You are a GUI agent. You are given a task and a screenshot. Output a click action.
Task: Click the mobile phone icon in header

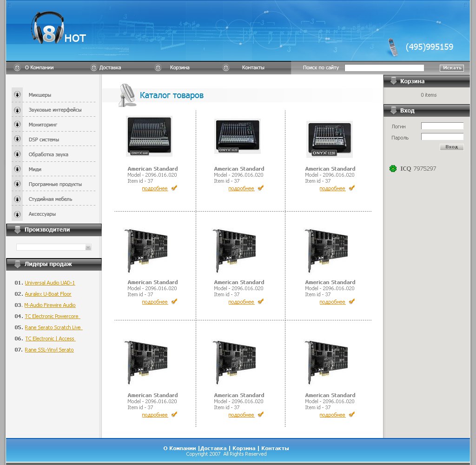(x=393, y=47)
